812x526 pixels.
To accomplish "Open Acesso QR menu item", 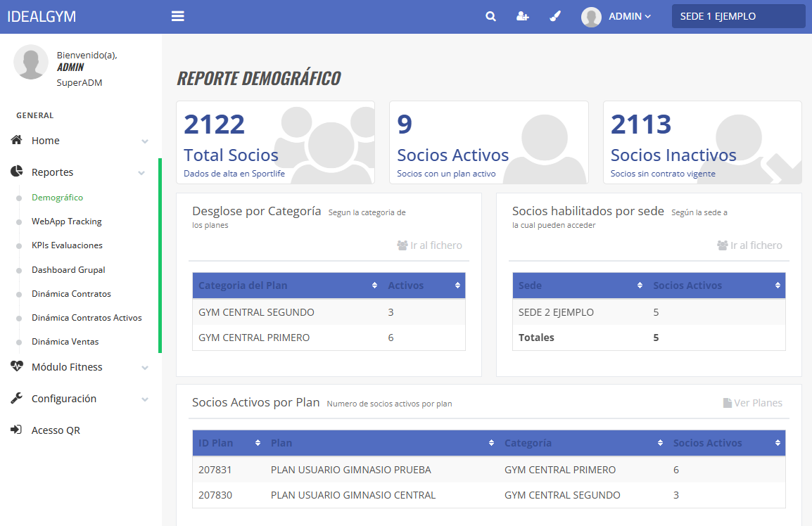I will click(56, 430).
